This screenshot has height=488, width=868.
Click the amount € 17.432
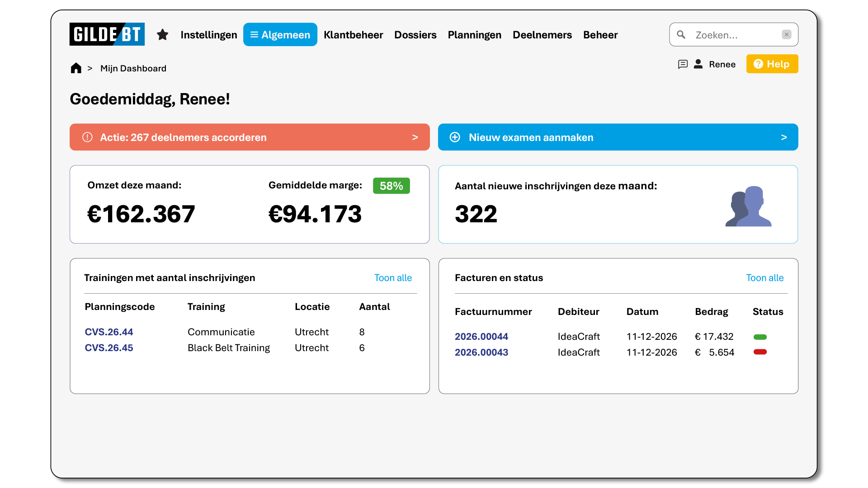click(x=714, y=337)
